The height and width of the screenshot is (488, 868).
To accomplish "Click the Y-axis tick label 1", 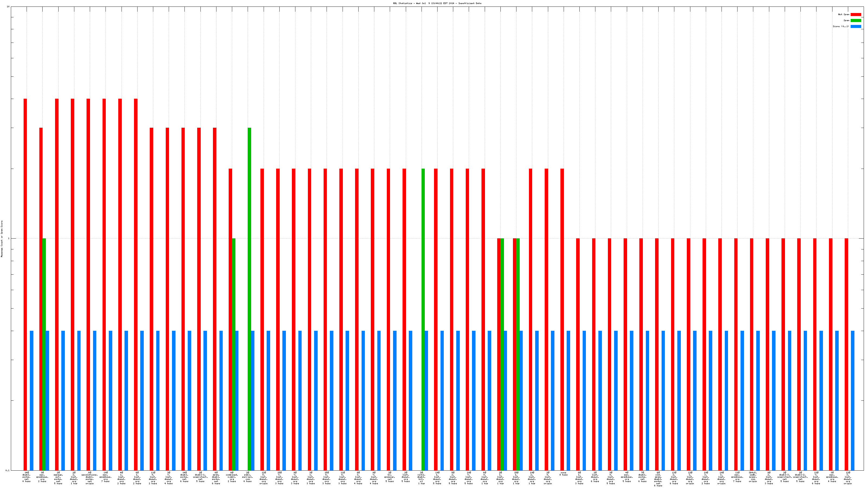I will click(x=8, y=239).
